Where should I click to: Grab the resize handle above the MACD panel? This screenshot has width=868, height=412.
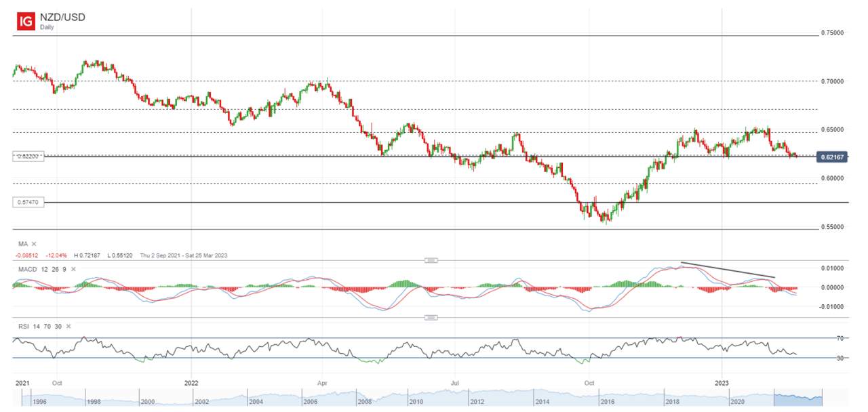[431, 260]
